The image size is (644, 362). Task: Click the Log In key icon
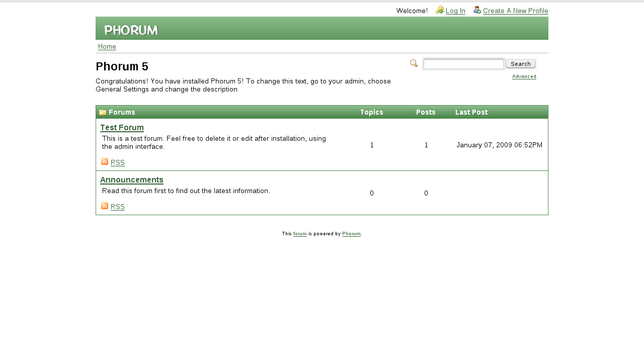(440, 10)
